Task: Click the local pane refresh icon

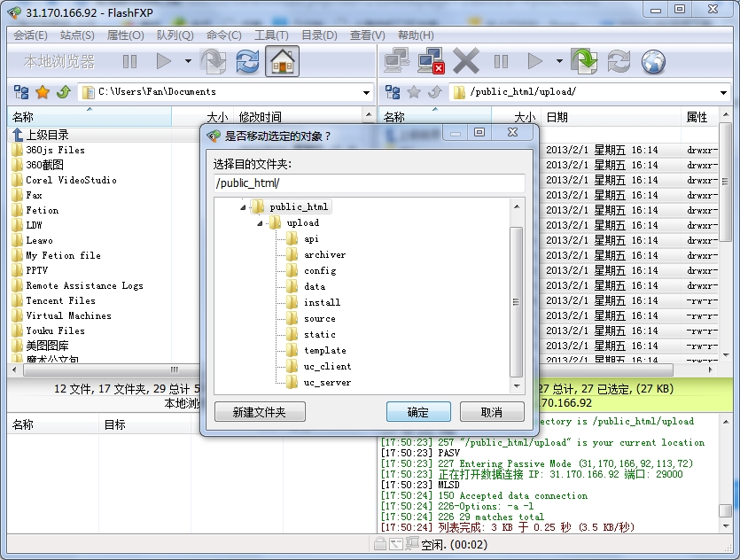Action: (x=247, y=61)
